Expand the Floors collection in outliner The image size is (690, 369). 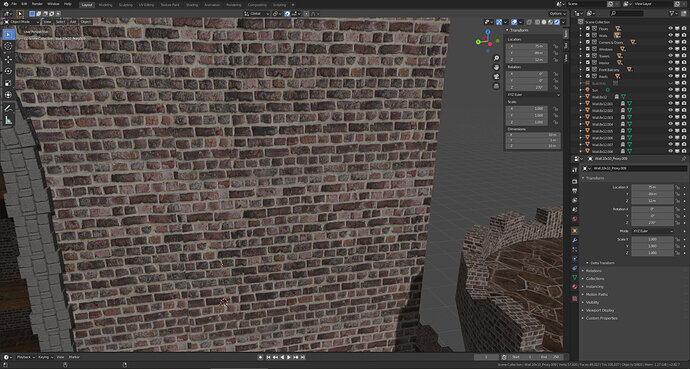[x=581, y=29]
